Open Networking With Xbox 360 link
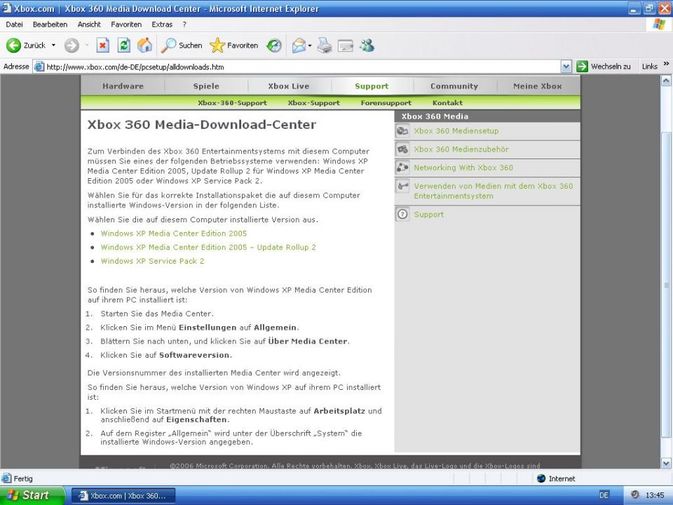This screenshot has height=505, width=673. click(x=463, y=168)
